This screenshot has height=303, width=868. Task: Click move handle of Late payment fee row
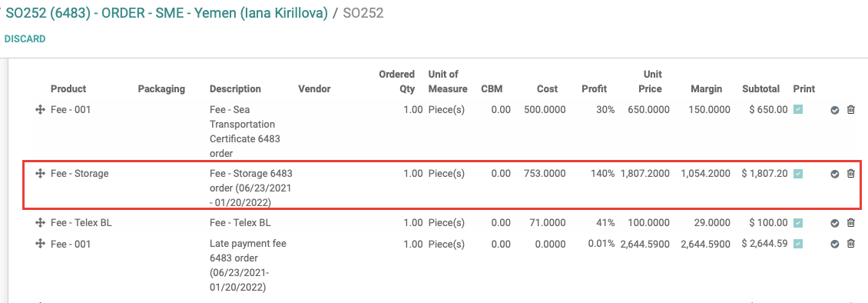pyautogui.click(x=40, y=244)
